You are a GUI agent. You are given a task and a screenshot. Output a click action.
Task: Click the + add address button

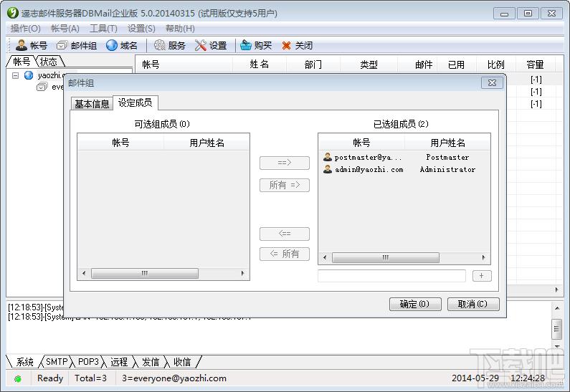[x=482, y=276]
